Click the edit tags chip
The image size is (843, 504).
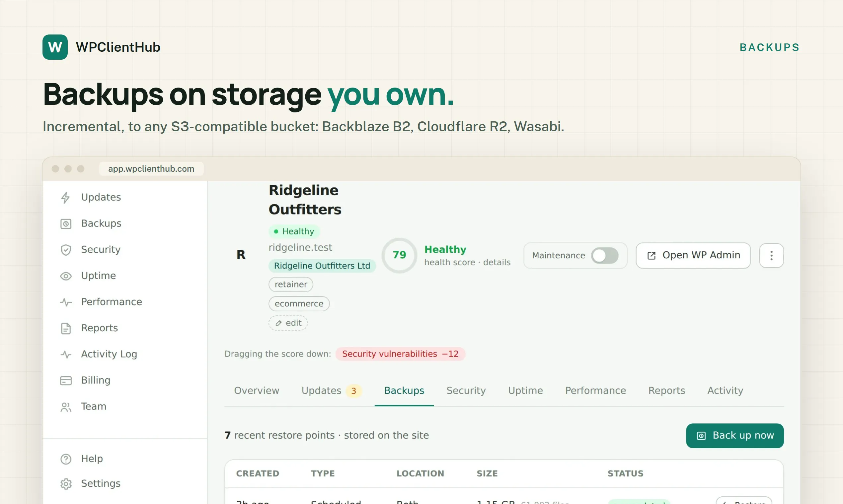[288, 323]
